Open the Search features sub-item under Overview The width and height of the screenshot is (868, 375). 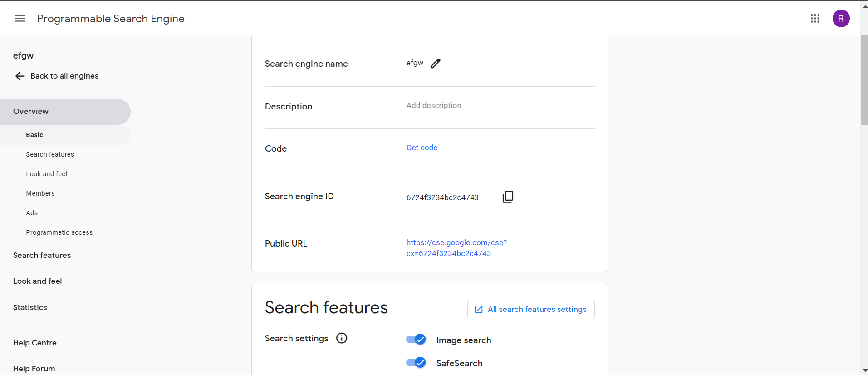tap(50, 154)
